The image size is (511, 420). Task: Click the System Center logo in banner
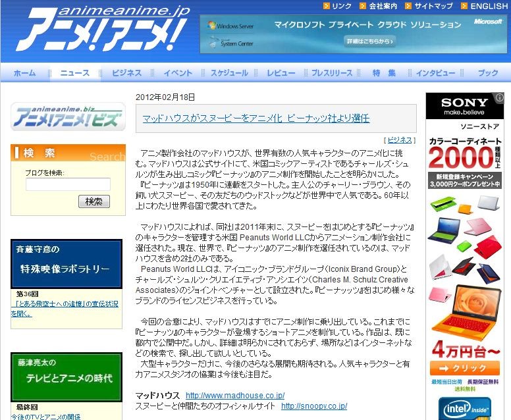pyautogui.click(x=231, y=43)
